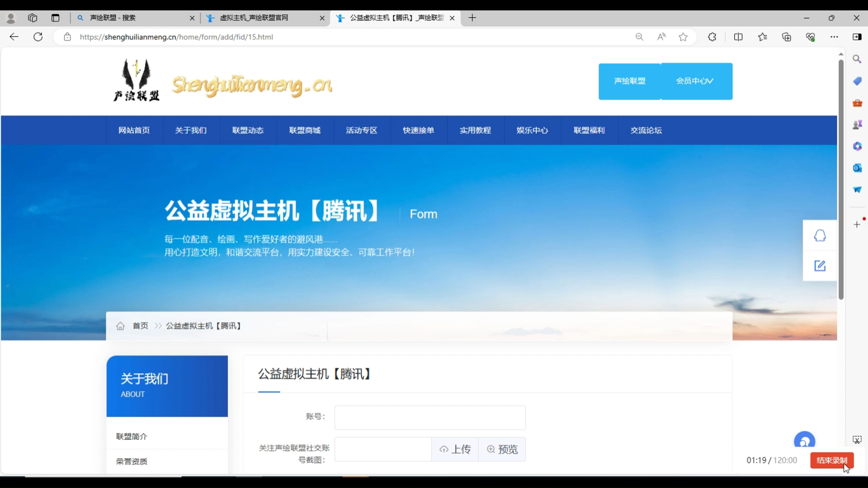Toggle the tab actions menu icon
Screen dimensions: 868x488
click(56, 18)
